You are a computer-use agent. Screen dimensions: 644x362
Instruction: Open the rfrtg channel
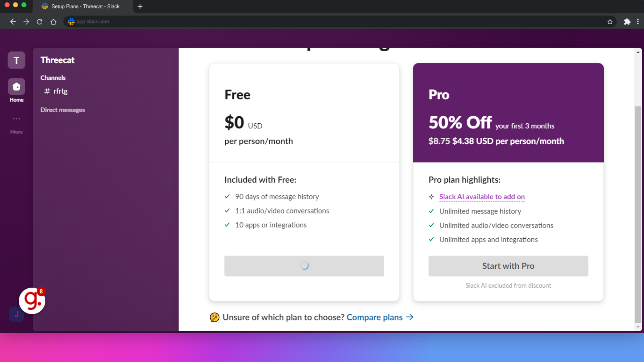click(x=60, y=91)
